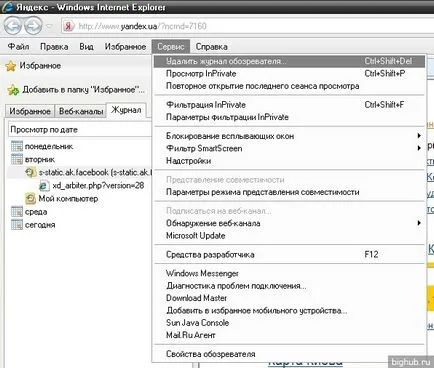Image resolution: width=434 pixels, height=368 pixels.
Task: Choose Mail.Ru Агент menu item
Action: coord(289,335)
